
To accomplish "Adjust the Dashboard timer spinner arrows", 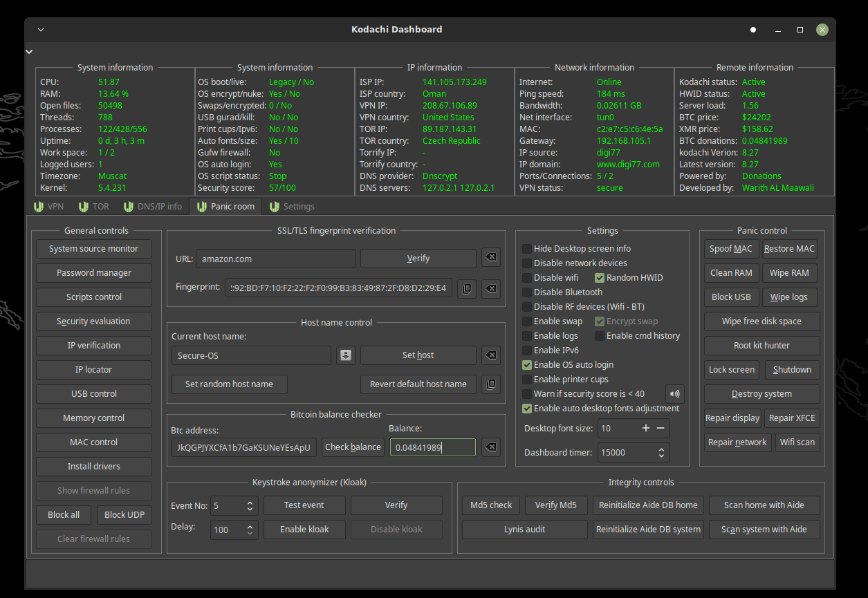I will coord(662,453).
